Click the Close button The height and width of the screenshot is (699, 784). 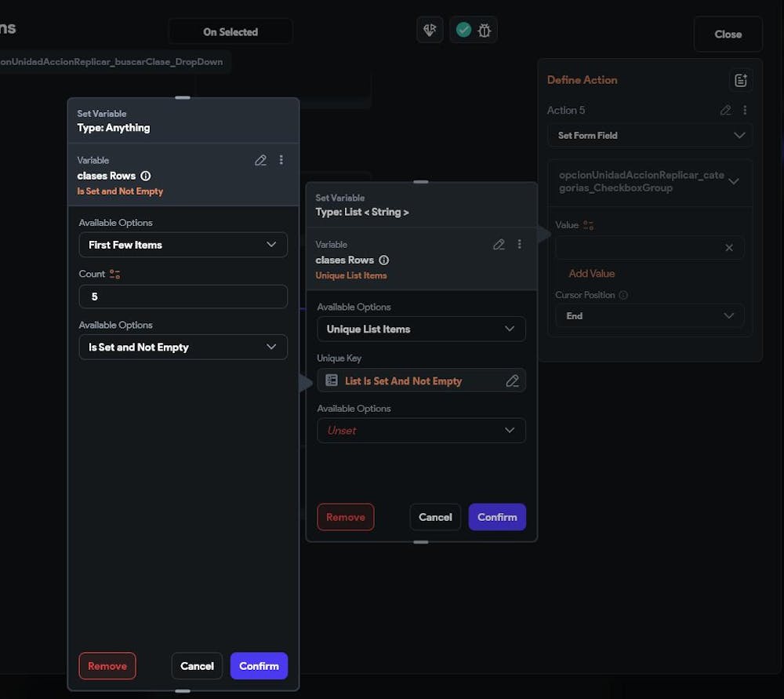tap(728, 34)
